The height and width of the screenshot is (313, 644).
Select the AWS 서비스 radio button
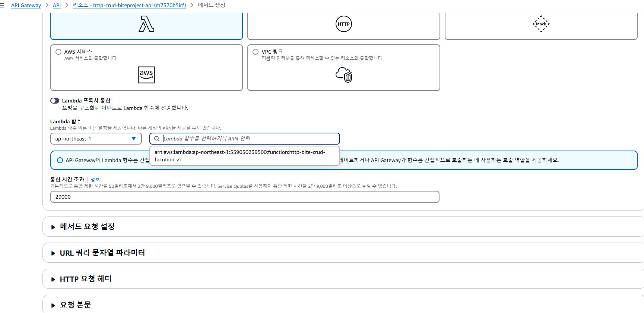[x=58, y=52]
